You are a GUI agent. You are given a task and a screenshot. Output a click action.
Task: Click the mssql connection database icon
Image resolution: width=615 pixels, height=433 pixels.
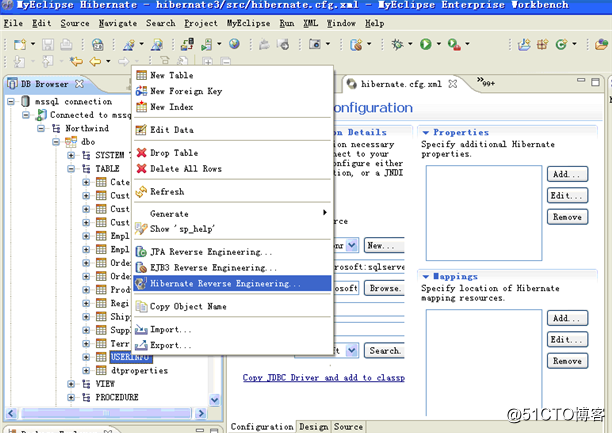25,102
